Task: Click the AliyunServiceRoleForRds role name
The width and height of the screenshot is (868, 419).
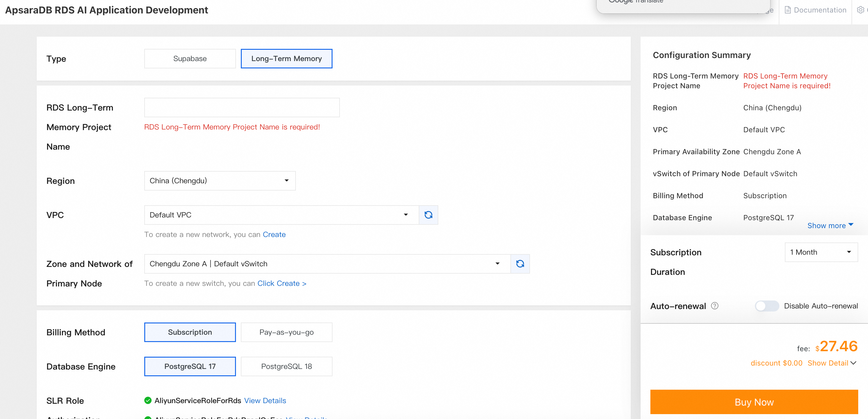Action: coord(197,400)
